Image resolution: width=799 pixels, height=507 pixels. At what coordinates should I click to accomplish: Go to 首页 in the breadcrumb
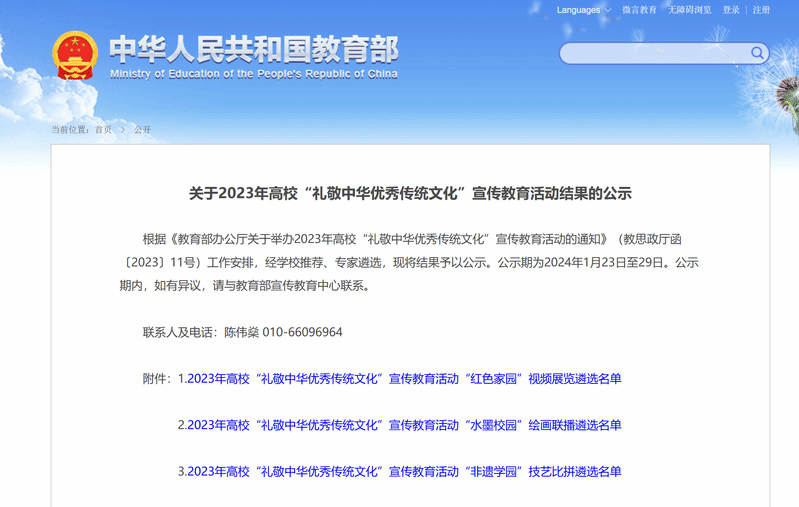coord(103,129)
